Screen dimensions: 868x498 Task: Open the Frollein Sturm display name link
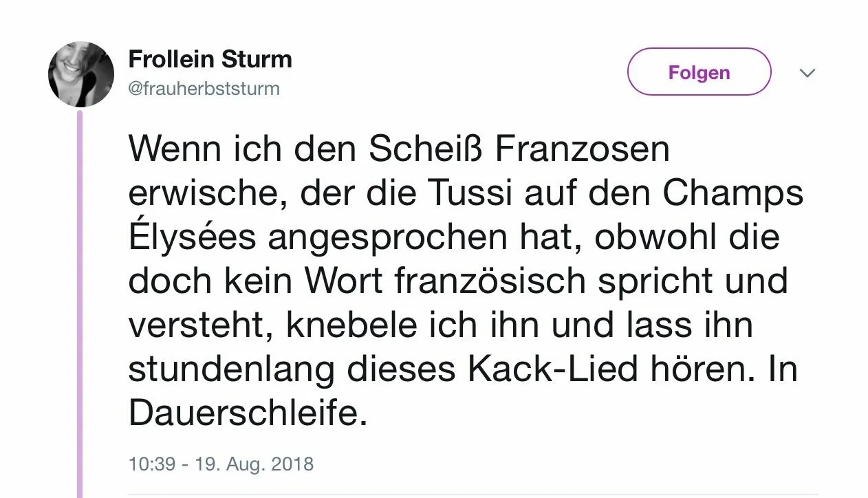tap(210, 59)
